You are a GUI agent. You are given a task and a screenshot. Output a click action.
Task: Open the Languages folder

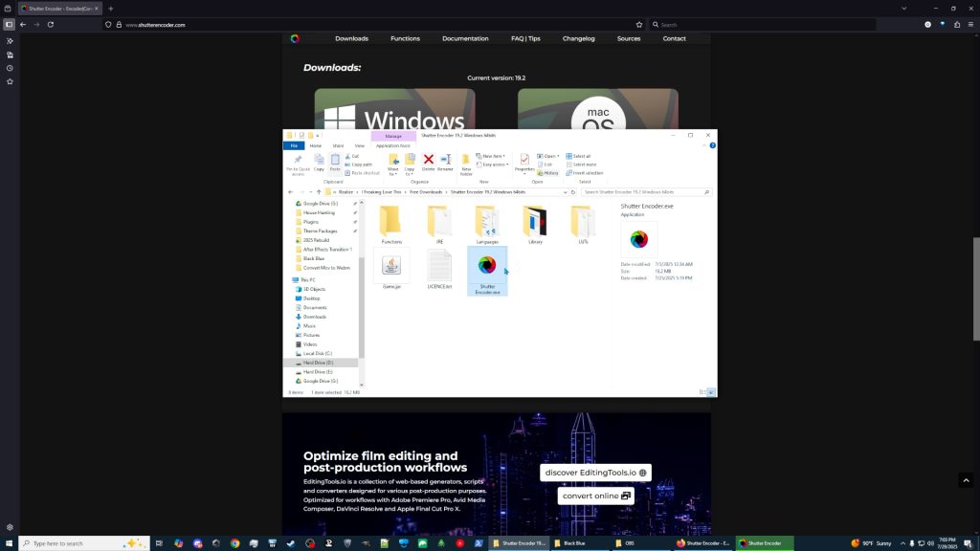pos(487,224)
